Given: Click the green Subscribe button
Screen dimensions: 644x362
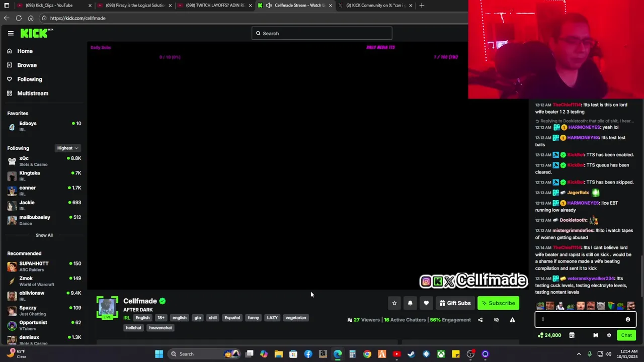Looking at the screenshot, I should coord(498,303).
